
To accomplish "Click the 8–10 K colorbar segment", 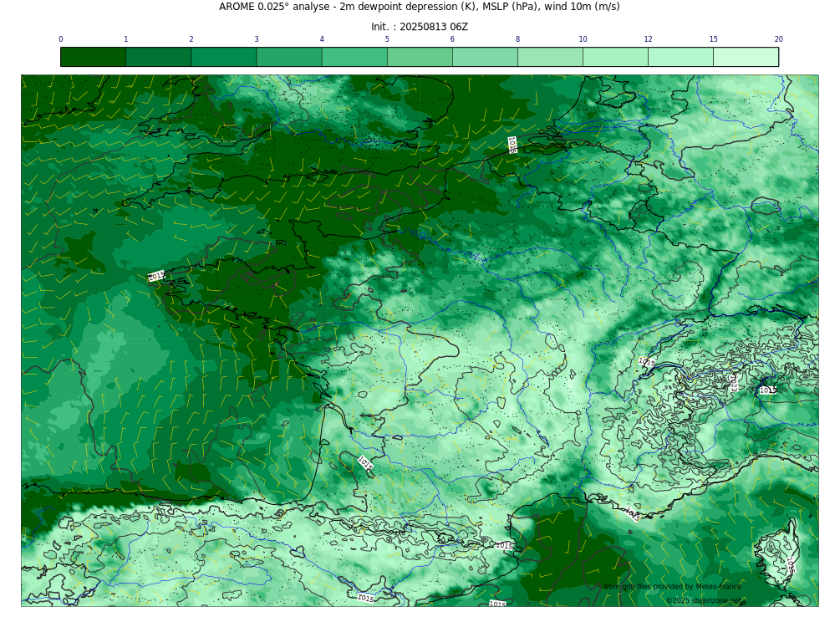I will pos(550,57).
